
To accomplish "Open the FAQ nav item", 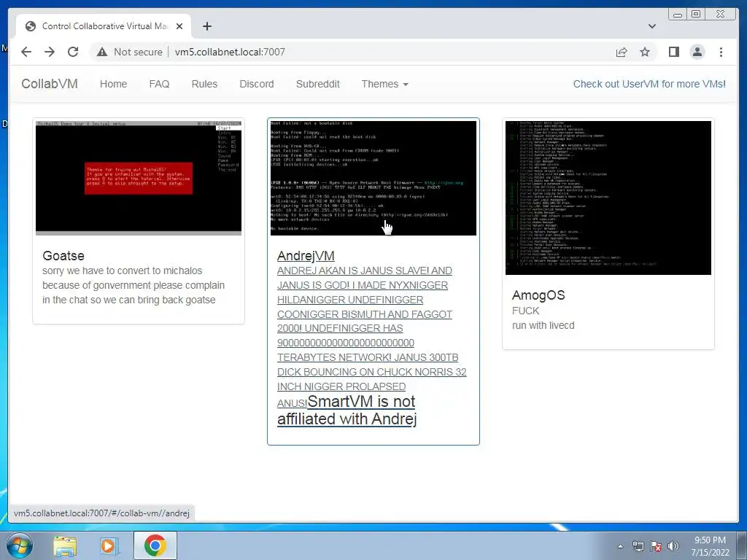I will tap(159, 84).
